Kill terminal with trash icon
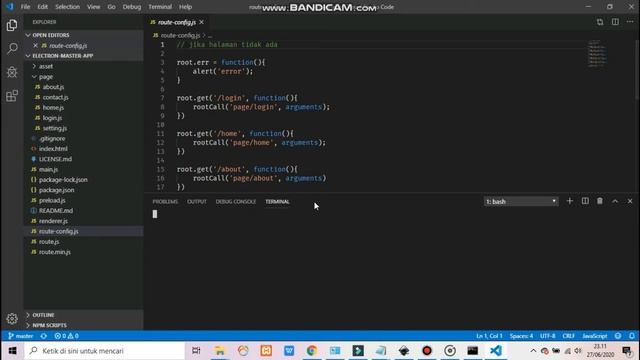640x360 pixels. [x=600, y=201]
